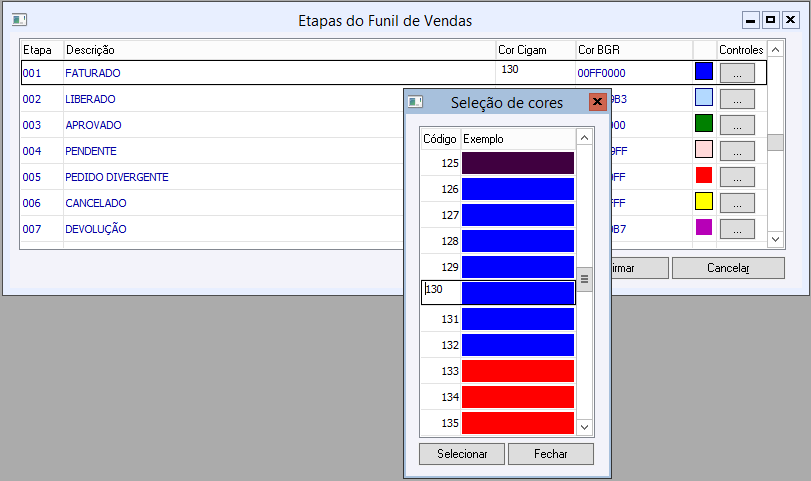Select the LIBERADO description cell
811x481 pixels.
233,99
